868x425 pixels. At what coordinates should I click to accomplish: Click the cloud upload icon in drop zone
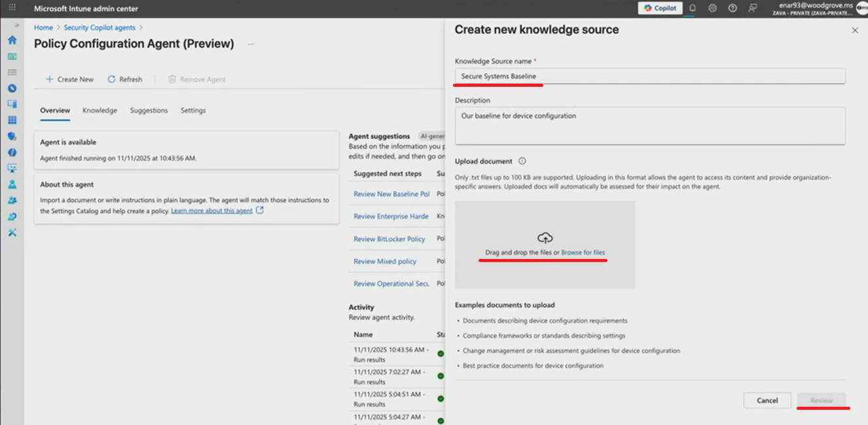(x=545, y=237)
